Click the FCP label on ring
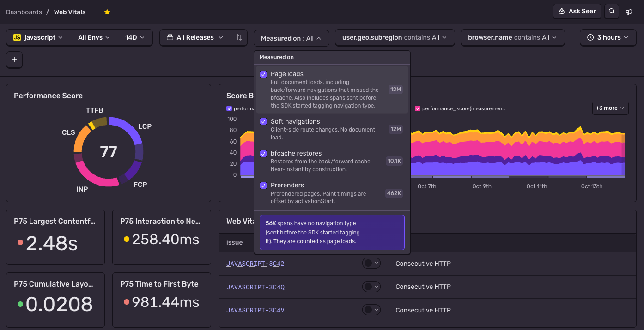The image size is (644, 330). (x=140, y=185)
